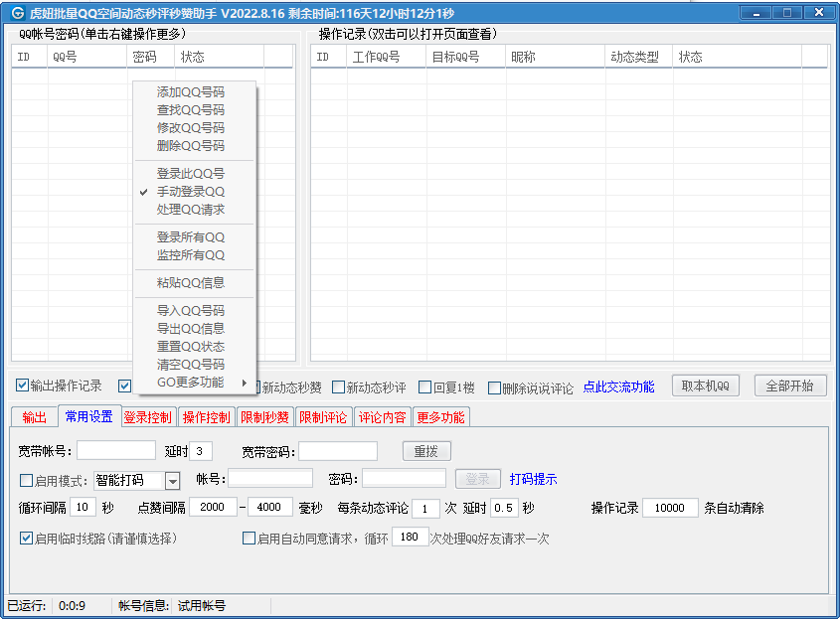Click the 点赞间隔 maximum field 4000
This screenshot has height=619, width=840.
point(269,507)
